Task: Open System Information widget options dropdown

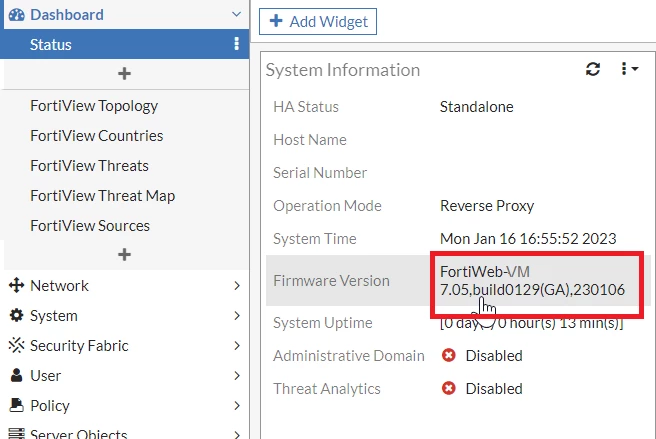Action: click(630, 69)
